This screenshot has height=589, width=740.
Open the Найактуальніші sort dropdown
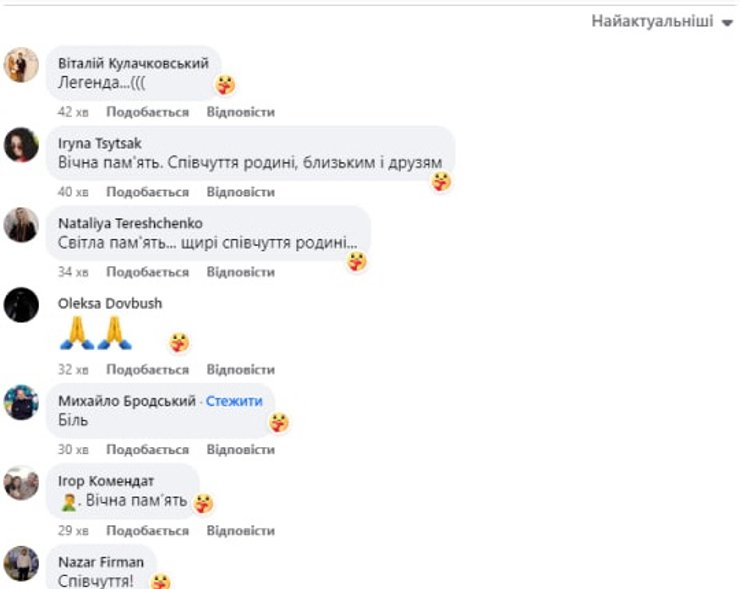[662, 22]
